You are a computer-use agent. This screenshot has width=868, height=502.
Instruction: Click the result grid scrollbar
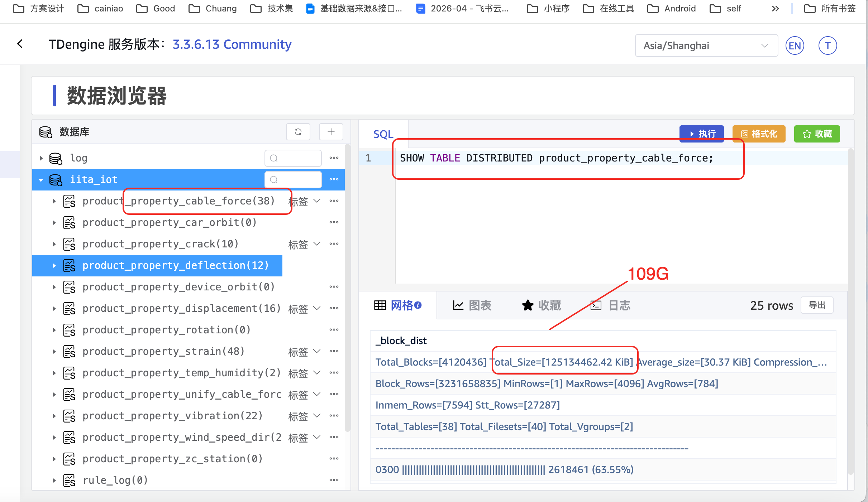(851, 311)
